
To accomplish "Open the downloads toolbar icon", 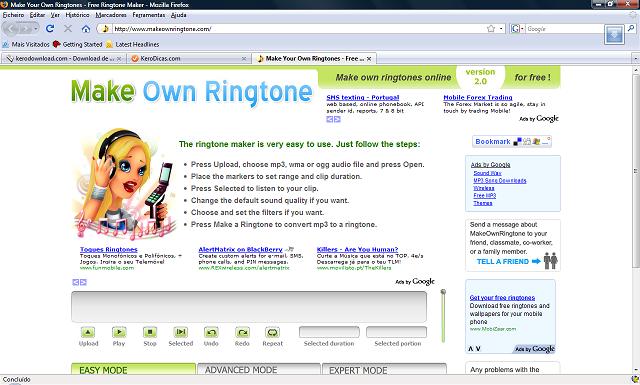I will 614,35.
